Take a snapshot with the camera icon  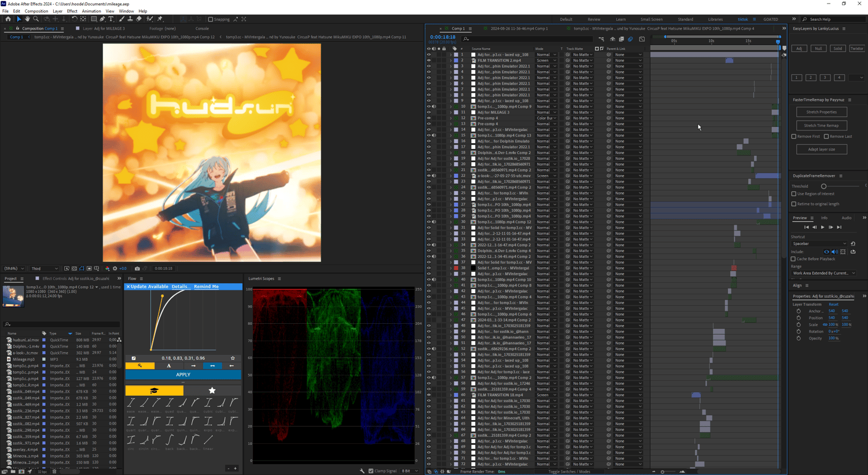pyautogui.click(x=137, y=269)
